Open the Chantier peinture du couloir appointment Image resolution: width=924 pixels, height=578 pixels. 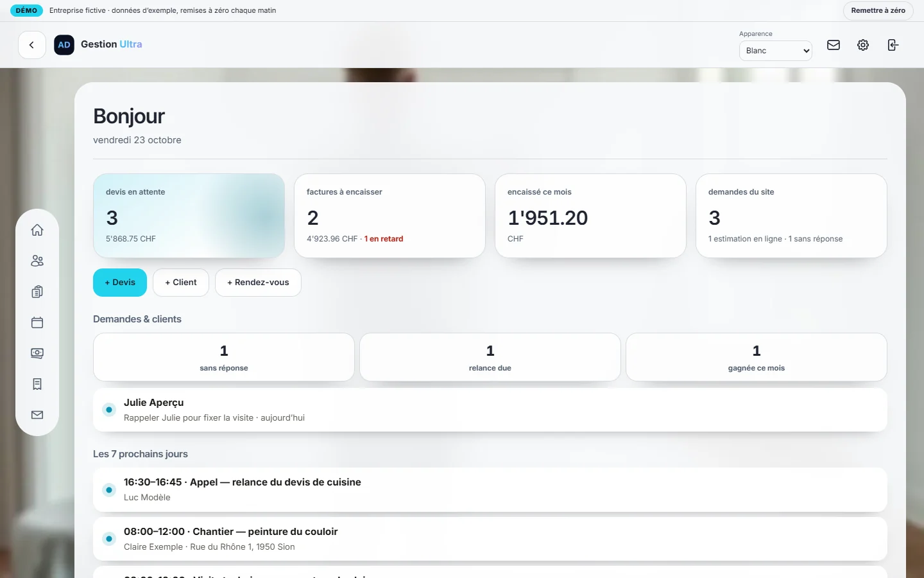pos(490,539)
